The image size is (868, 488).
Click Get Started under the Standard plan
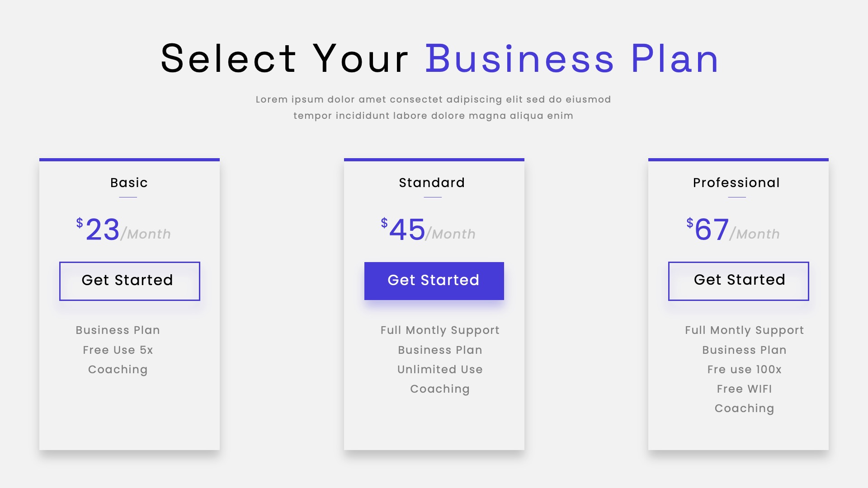pos(434,281)
